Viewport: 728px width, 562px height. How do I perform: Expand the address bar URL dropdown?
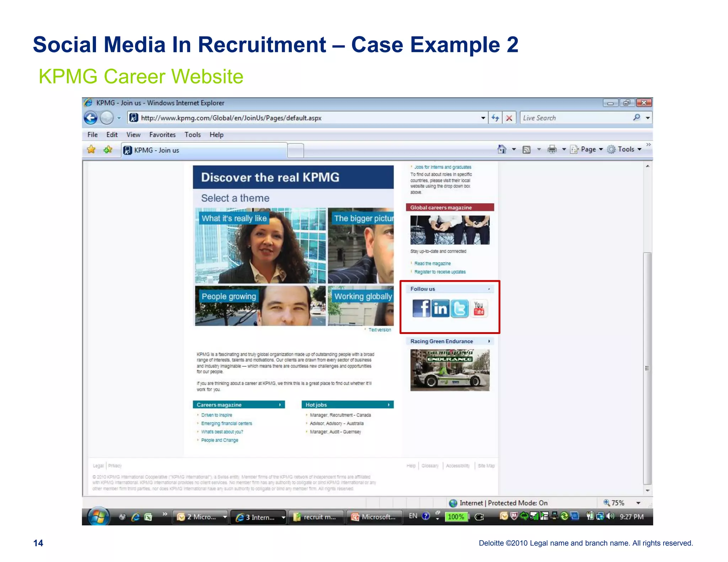coord(483,118)
